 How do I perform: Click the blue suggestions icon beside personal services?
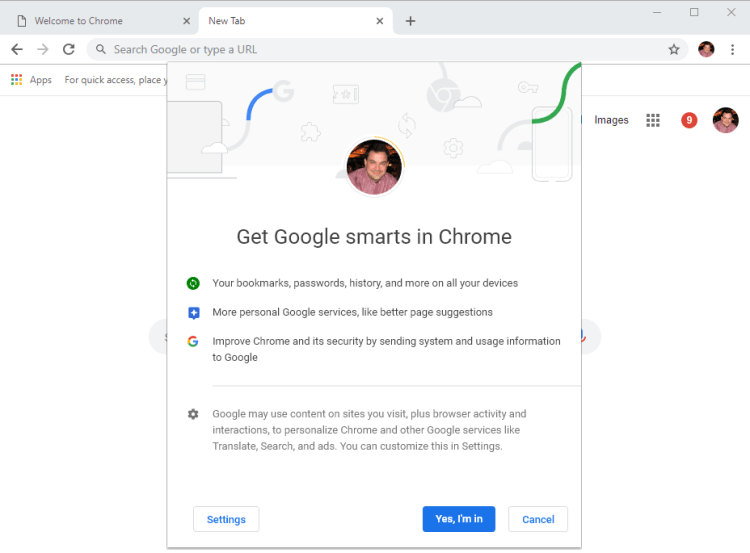tap(193, 313)
